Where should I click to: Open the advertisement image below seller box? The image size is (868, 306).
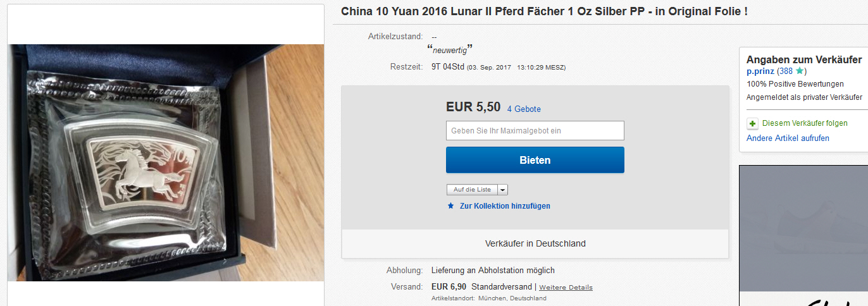(x=803, y=235)
